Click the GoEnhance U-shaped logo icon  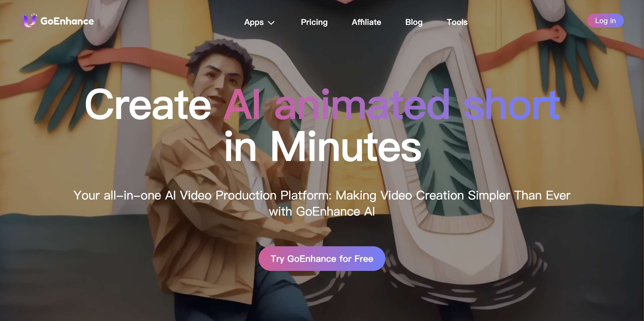29,21
